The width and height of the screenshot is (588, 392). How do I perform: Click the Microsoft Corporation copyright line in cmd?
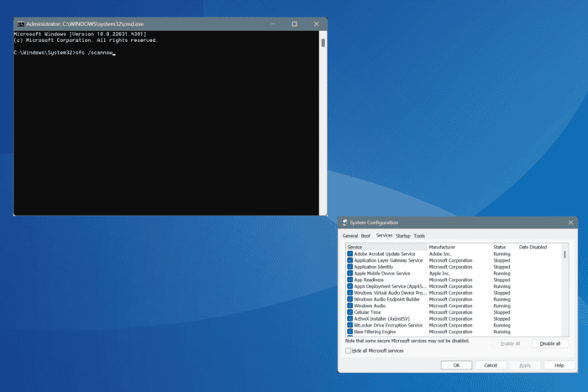click(x=86, y=40)
